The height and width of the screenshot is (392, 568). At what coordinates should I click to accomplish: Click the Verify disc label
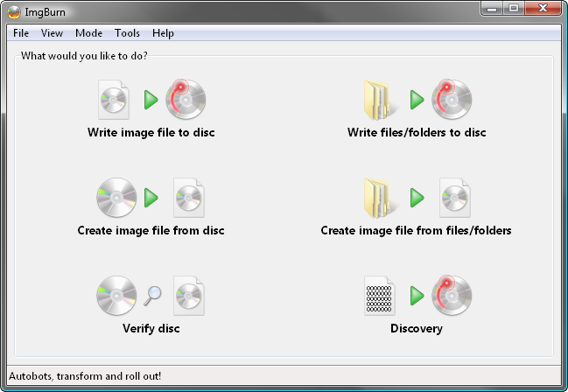(x=151, y=329)
